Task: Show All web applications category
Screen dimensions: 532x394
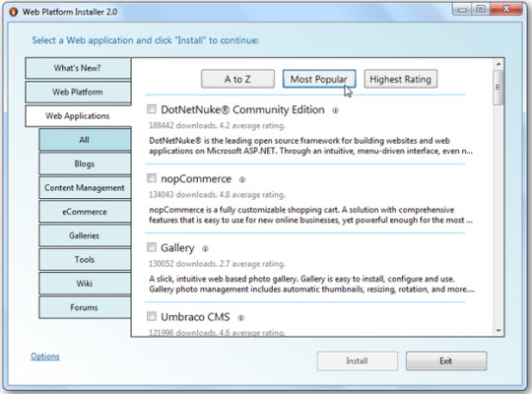Action: pyautogui.click(x=85, y=140)
